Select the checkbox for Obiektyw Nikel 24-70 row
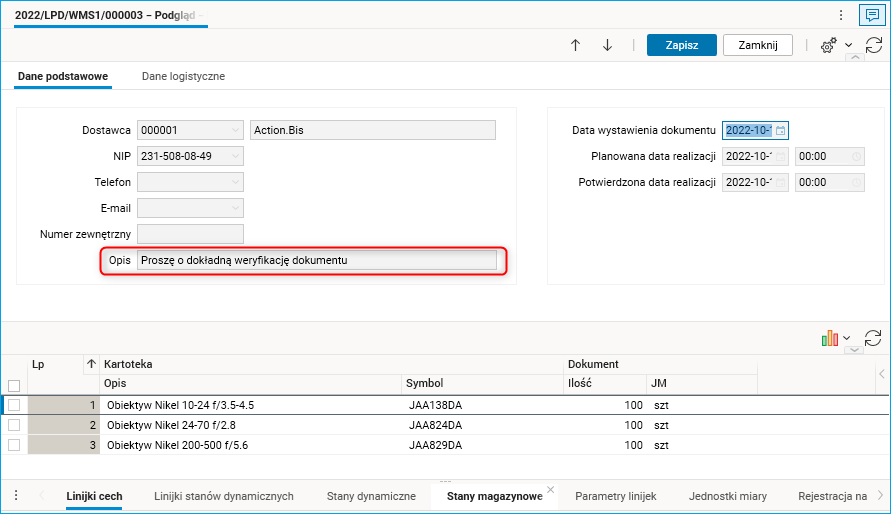 (14, 424)
